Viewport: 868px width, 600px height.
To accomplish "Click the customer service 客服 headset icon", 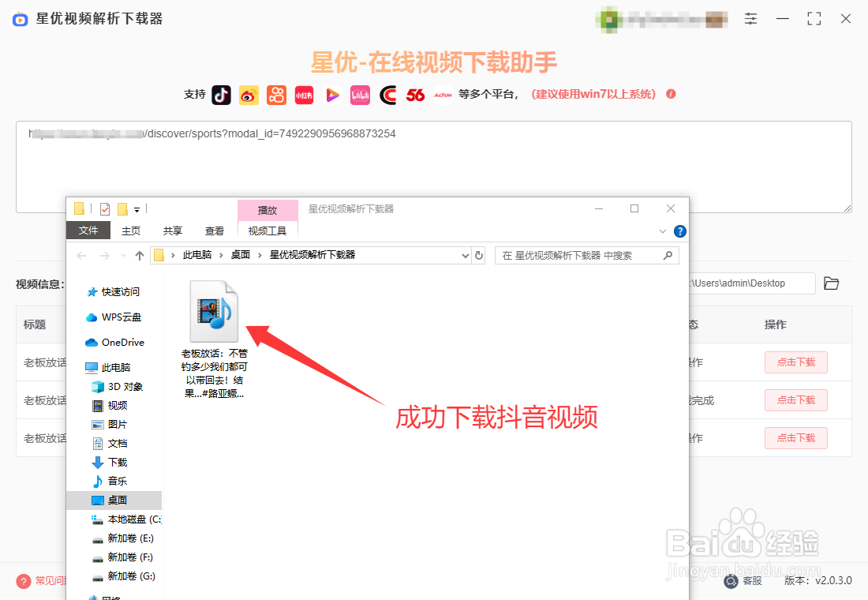I will (x=731, y=580).
